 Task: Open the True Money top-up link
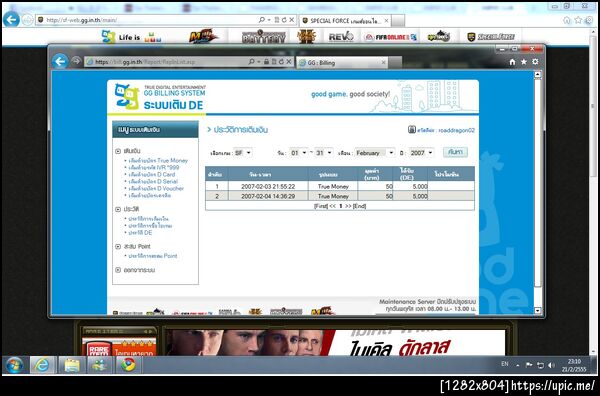(158, 161)
